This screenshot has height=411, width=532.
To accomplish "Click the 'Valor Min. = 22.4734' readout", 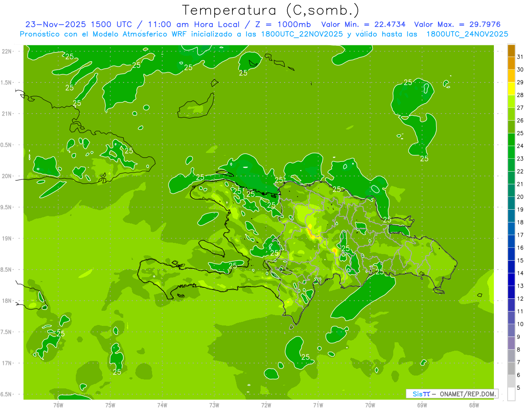I will pos(364,24).
